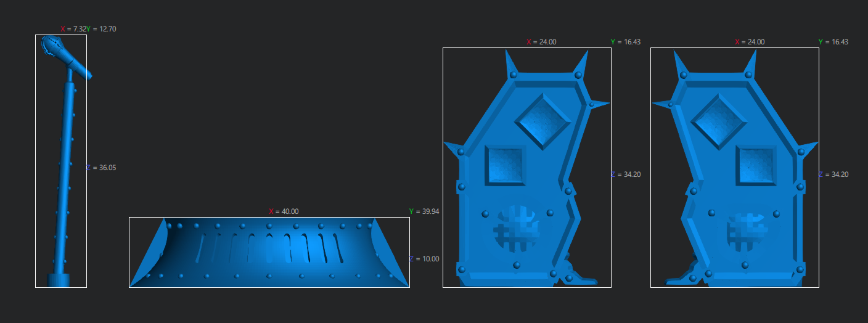Click the Y = 39.94 dimension label
The width and height of the screenshot is (868, 323).
coord(424,211)
